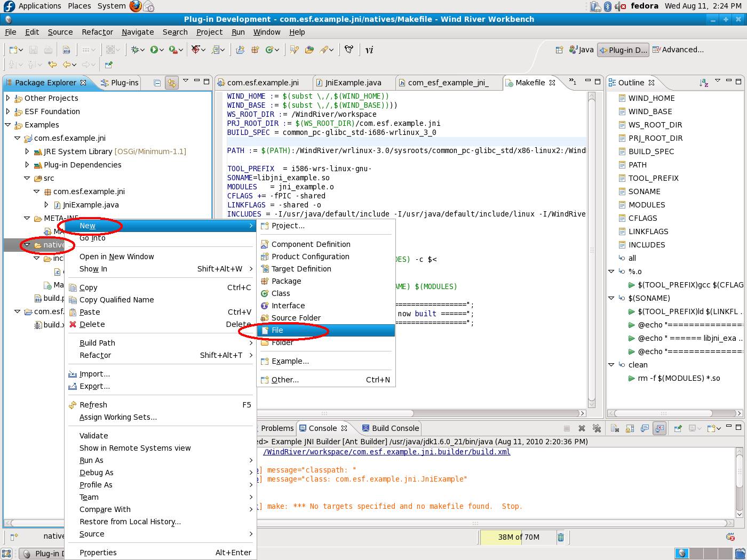This screenshot has width=747, height=560.
Task: Click the Advanced... perspective button
Action: (678, 50)
